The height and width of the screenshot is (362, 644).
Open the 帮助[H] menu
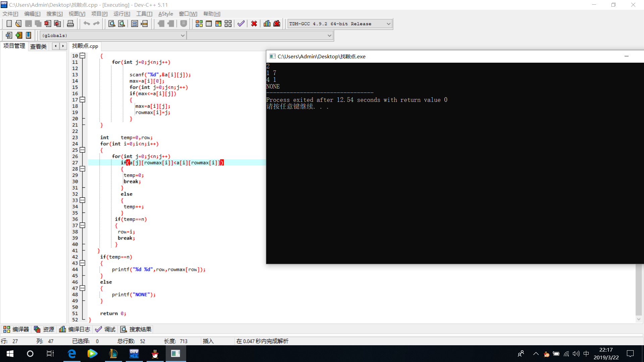pos(212,14)
